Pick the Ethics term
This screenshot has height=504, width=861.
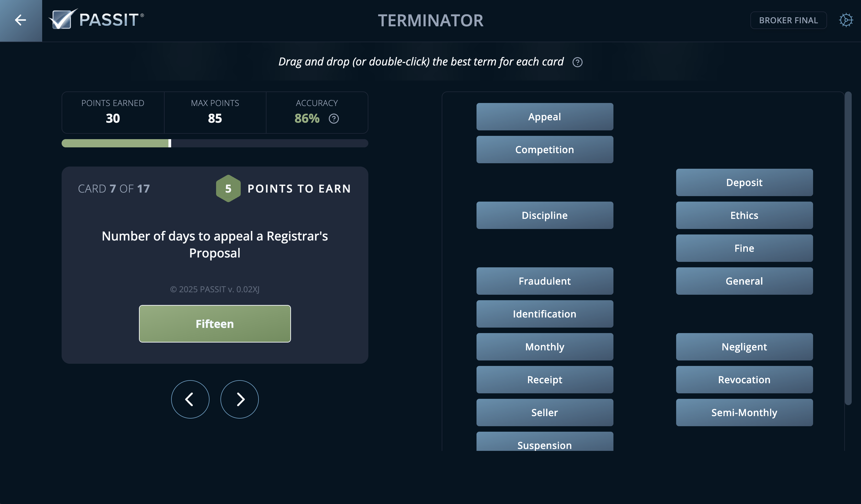pyautogui.click(x=745, y=215)
